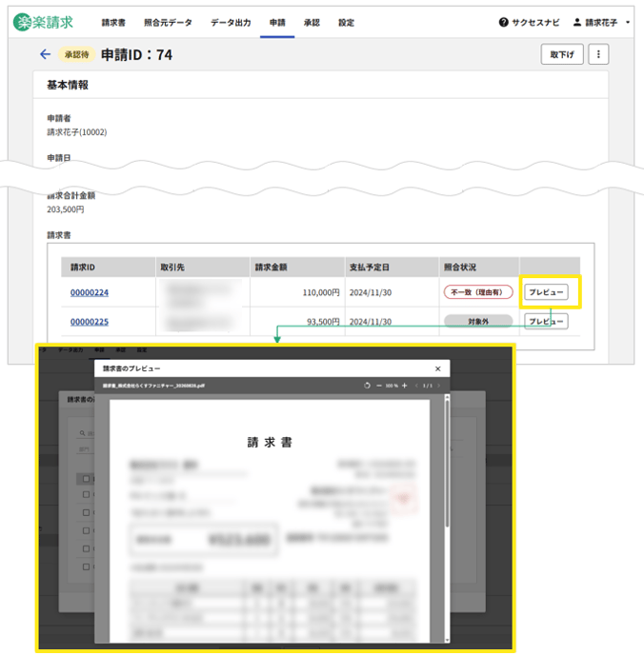This screenshot has width=644, height=655.
Task: Rotate the PDF in the preview toolbar
Action: 367,386
